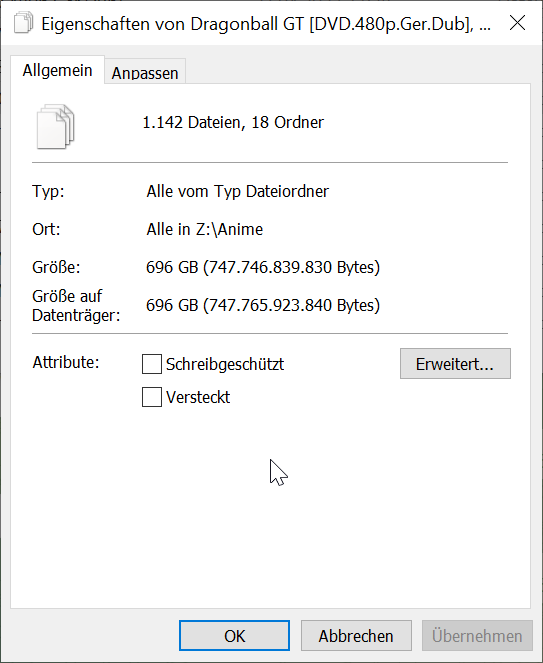Click the large stacked documents icon
Image resolution: width=543 pixels, height=663 pixels.
[55, 126]
